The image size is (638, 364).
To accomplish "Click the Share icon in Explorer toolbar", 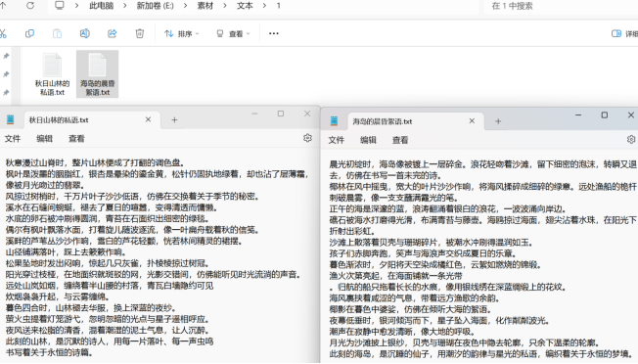I will [x=112, y=33].
